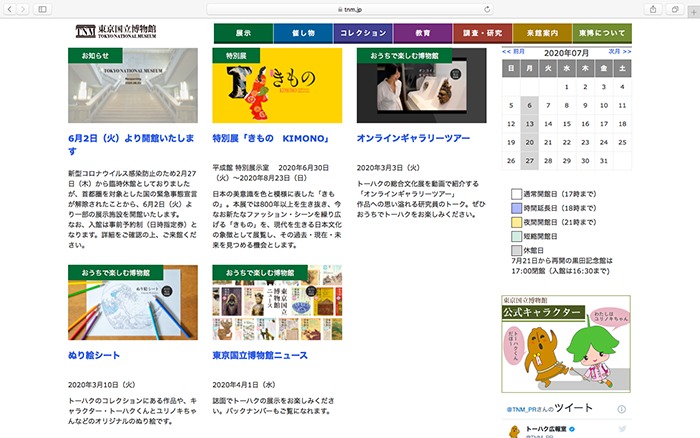Open the 公式キャラクター banner
700x438 pixels.
click(x=566, y=344)
